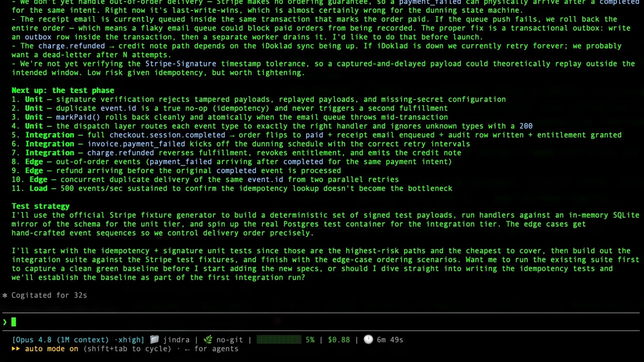Click the git branch leaf icon
Image resolution: width=644 pixels, height=362 pixels.
pyautogui.click(x=208, y=339)
